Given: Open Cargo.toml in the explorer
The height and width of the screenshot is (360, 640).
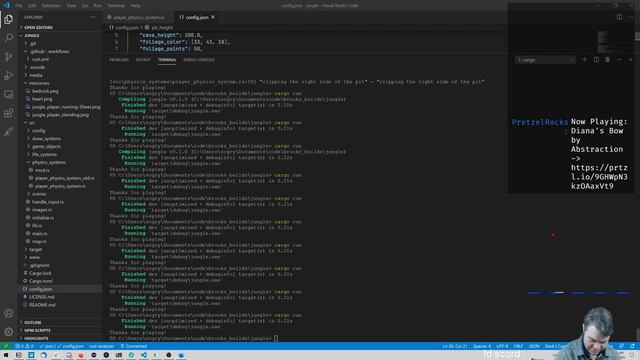Looking at the screenshot, I should point(41,281).
